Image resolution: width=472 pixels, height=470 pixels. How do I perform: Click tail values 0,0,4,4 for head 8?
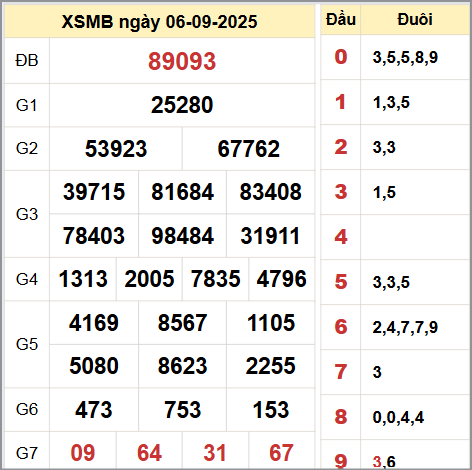[x=398, y=417]
